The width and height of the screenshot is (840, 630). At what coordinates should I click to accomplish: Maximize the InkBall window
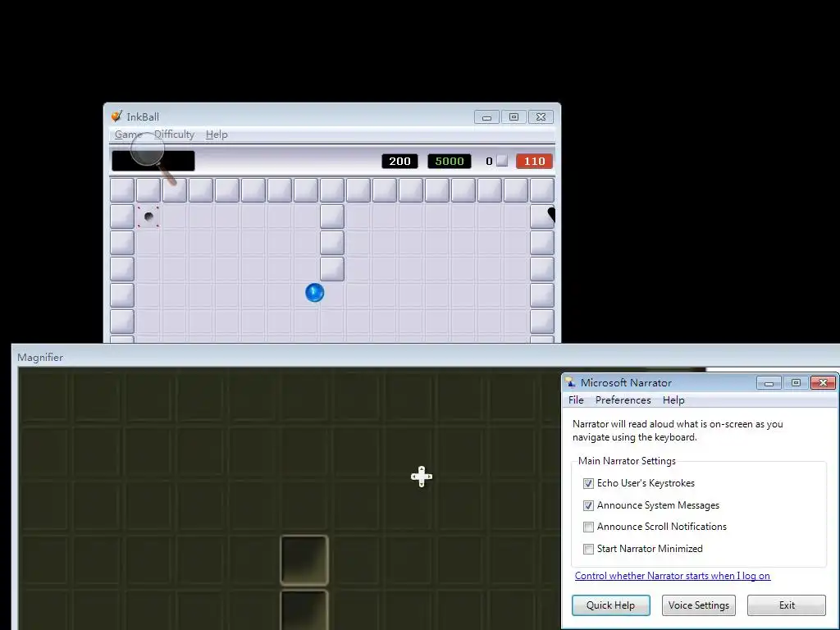514,116
